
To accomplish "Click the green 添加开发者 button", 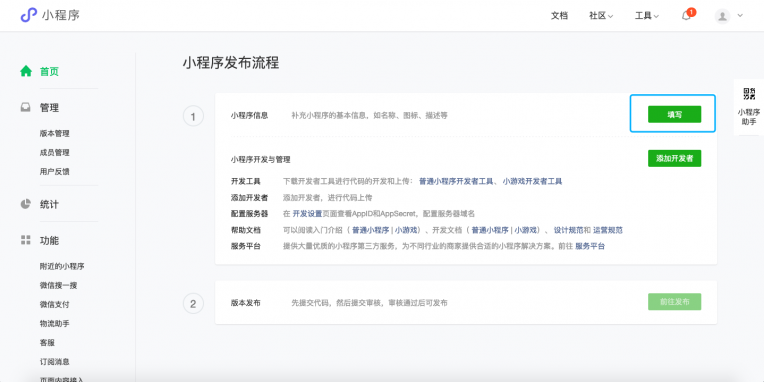I will [x=674, y=158].
